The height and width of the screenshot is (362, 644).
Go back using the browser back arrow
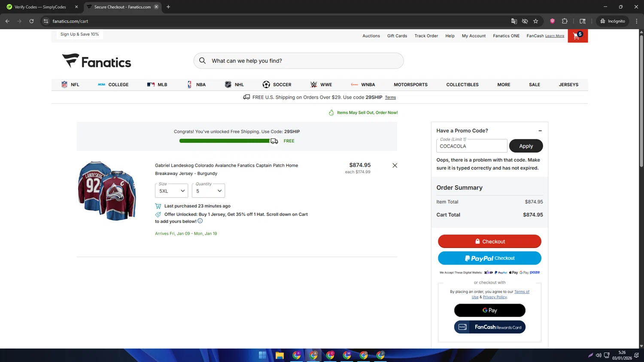coord(7,21)
